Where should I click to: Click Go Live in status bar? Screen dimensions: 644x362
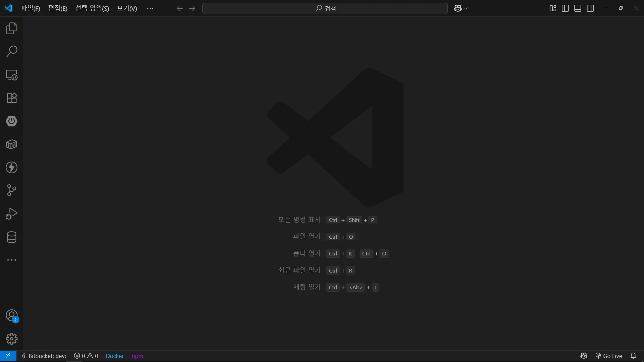(x=609, y=356)
